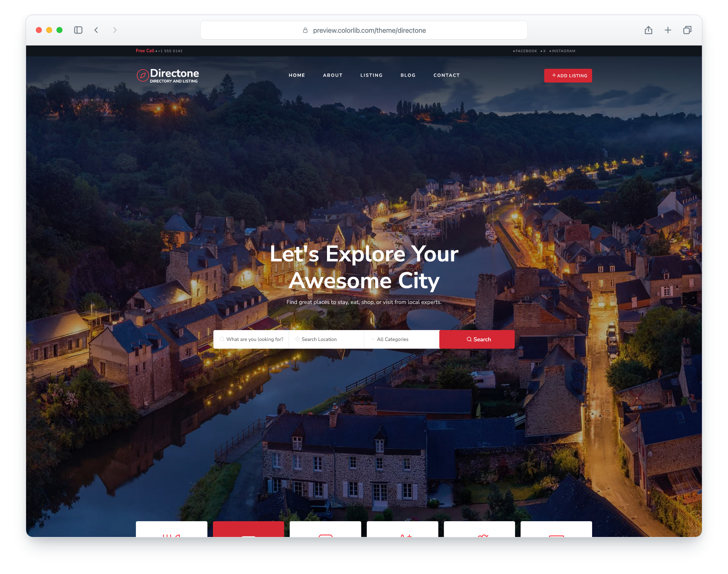Click the Directone logo text

coord(174,73)
